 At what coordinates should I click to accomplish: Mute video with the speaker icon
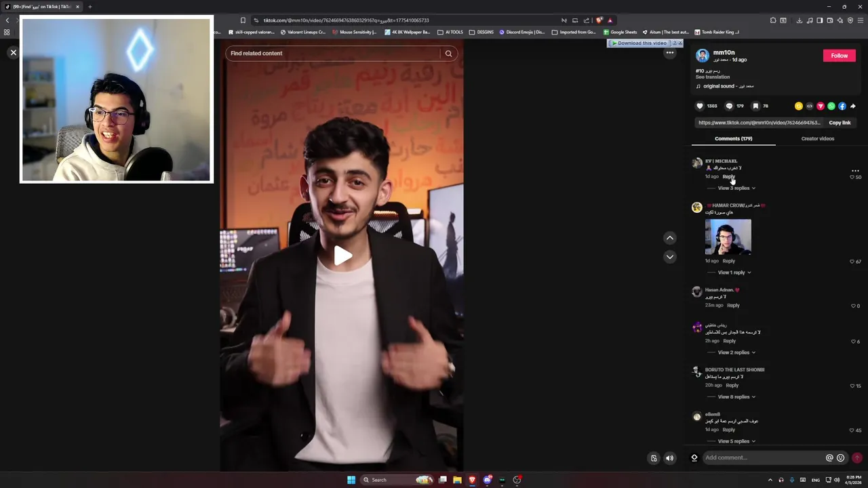(669, 458)
